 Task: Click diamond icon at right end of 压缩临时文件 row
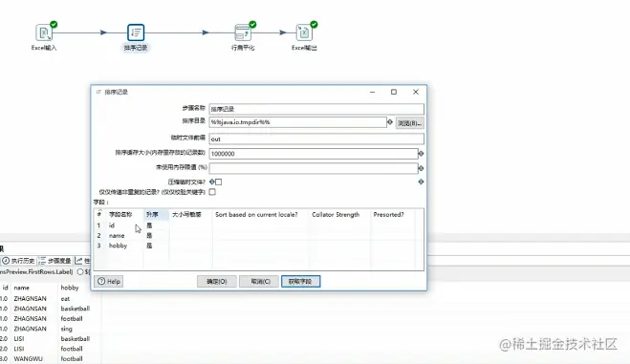point(421,182)
